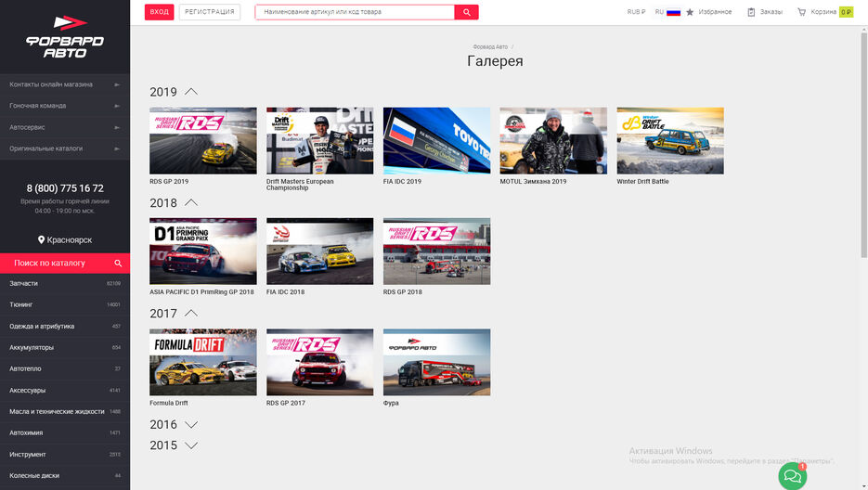Open the green chat bubble widget

pos(792,476)
